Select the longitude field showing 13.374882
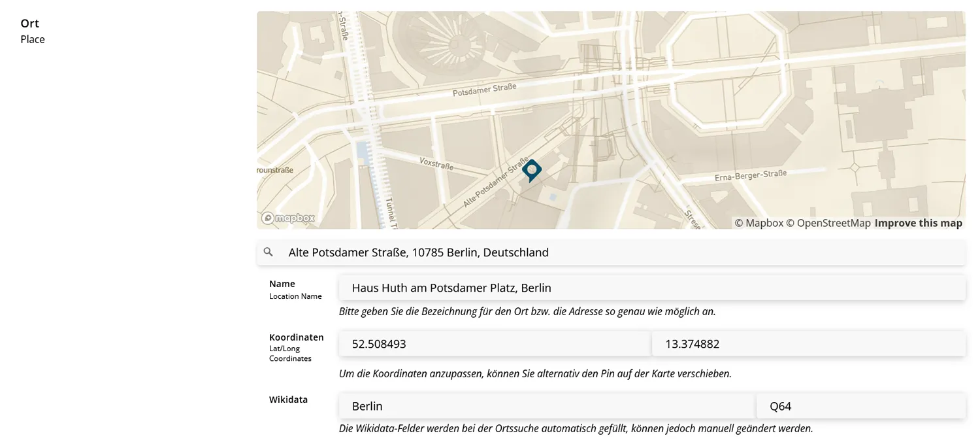This screenshot has height=442, width=980. click(808, 344)
